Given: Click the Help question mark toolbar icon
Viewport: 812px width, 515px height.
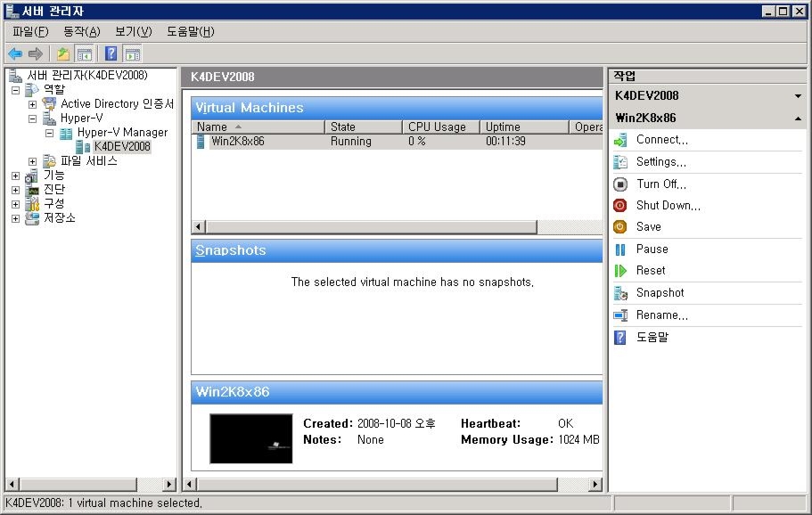Looking at the screenshot, I should [111, 53].
